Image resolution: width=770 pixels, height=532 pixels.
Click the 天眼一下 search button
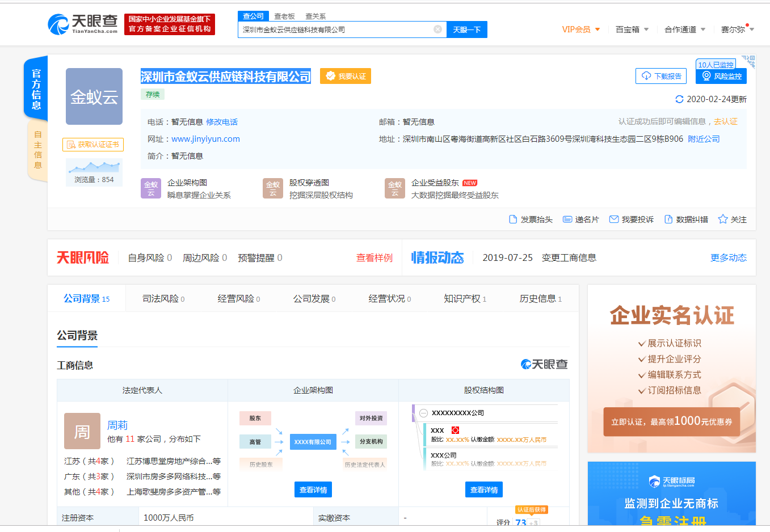(x=466, y=29)
